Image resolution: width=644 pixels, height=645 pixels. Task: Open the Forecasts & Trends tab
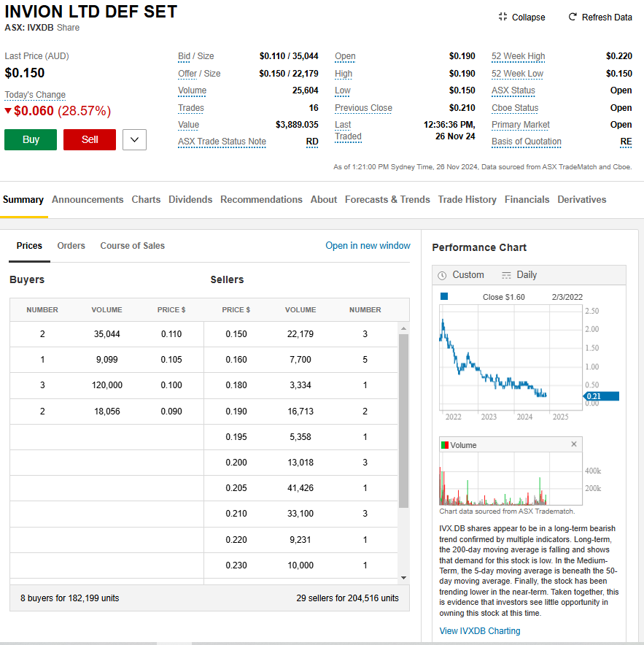(387, 199)
